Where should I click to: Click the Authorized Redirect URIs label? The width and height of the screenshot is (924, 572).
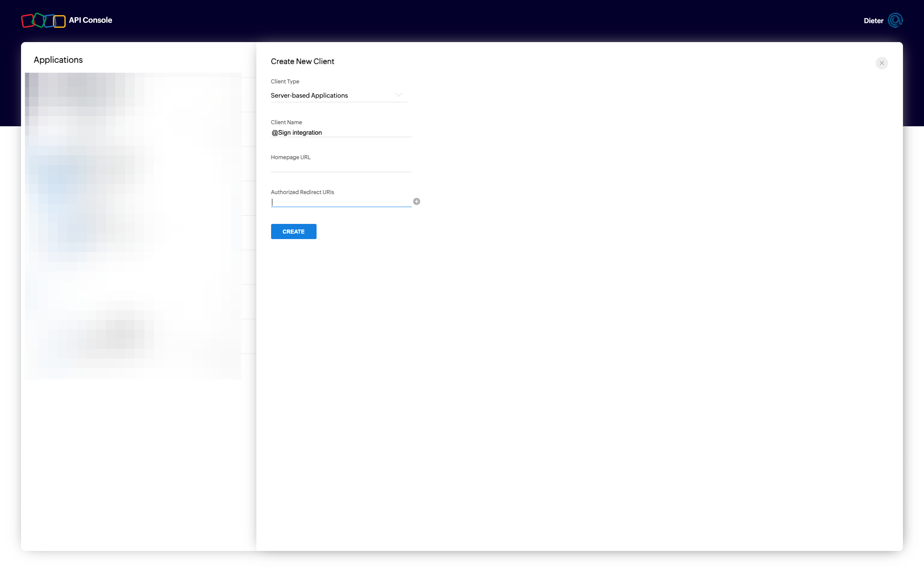click(302, 192)
